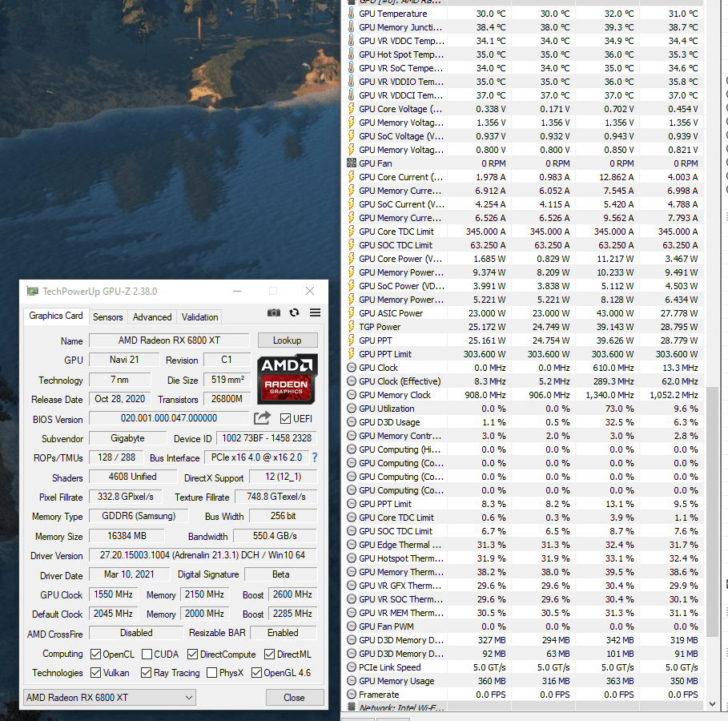Click the Memory Size 16384 MB value

[127, 536]
